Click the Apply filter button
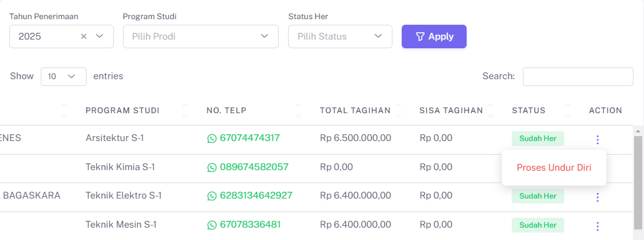Screen dimensions: 644x240 [434, 36]
